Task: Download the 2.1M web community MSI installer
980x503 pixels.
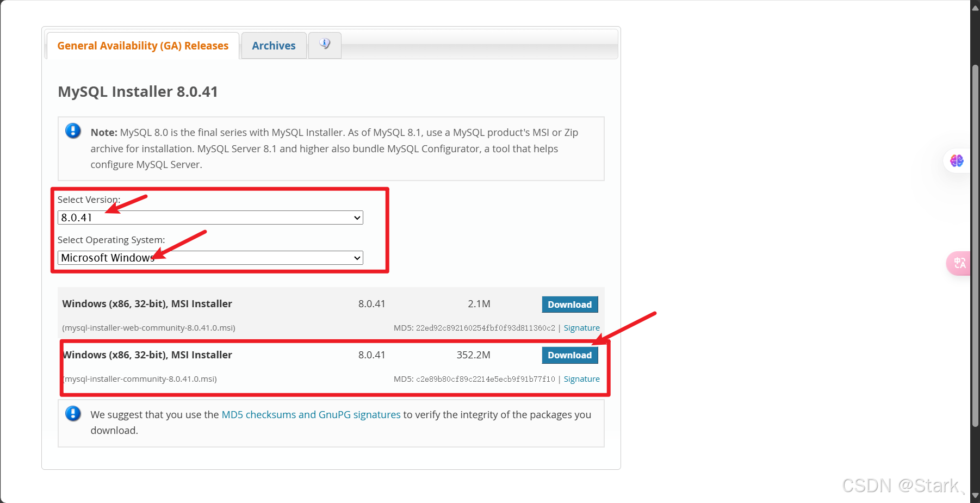Action: click(570, 305)
